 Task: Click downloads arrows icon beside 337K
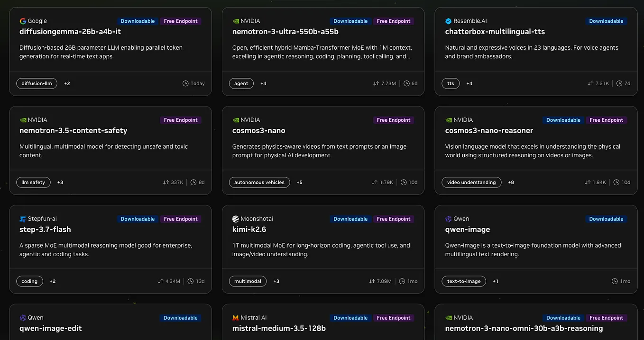(166, 182)
